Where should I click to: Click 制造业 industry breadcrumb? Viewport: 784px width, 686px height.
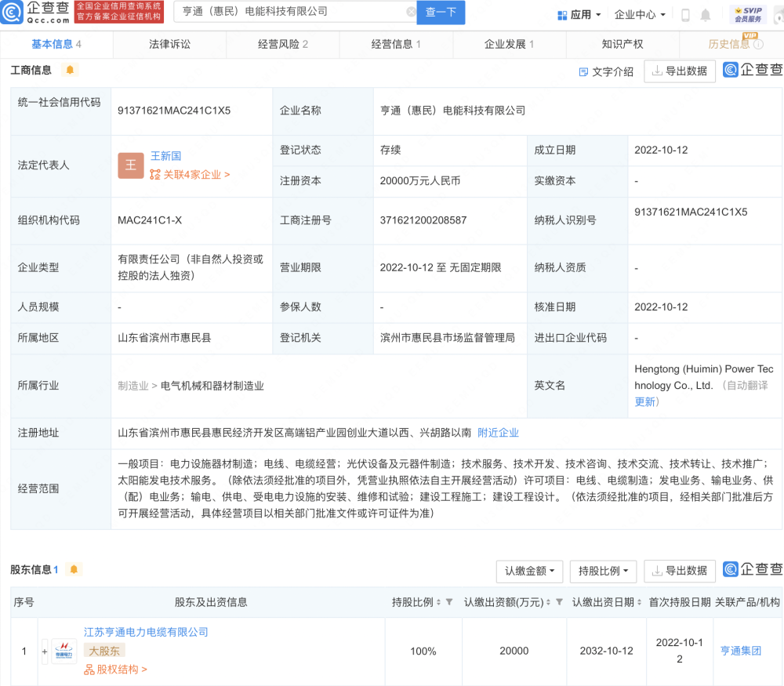point(133,386)
